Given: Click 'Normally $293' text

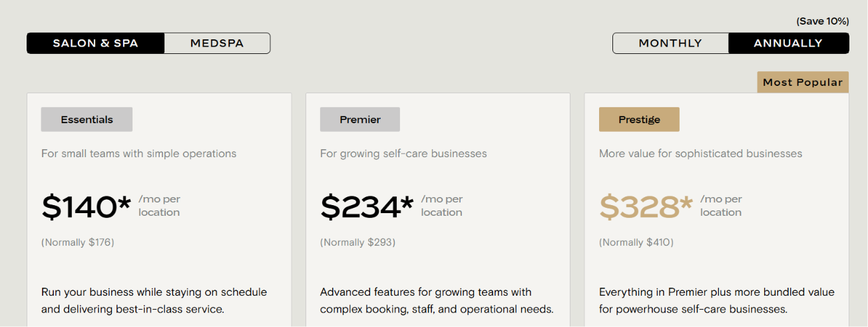Looking at the screenshot, I should tap(358, 242).
